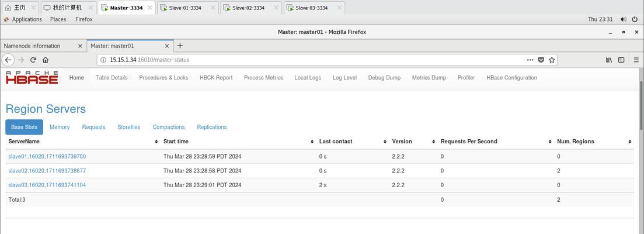Toggle the Firefox sidebar icon
Viewport: 644px width, 234px height.
pos(621,60)
